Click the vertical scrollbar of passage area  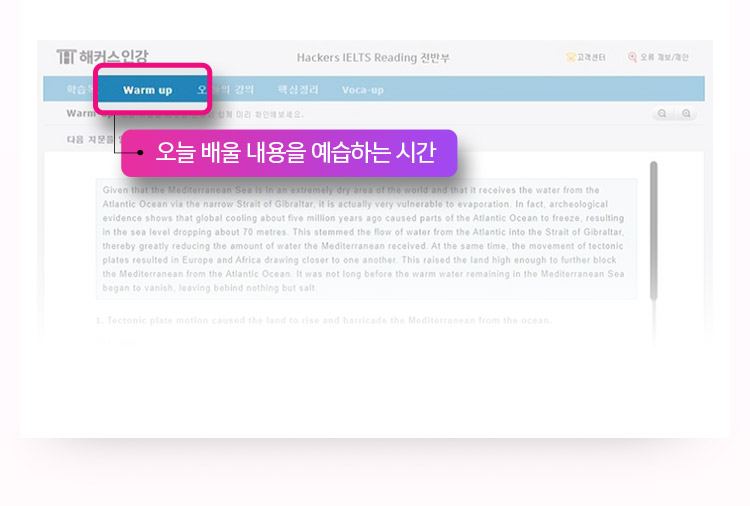click(653, 231)
